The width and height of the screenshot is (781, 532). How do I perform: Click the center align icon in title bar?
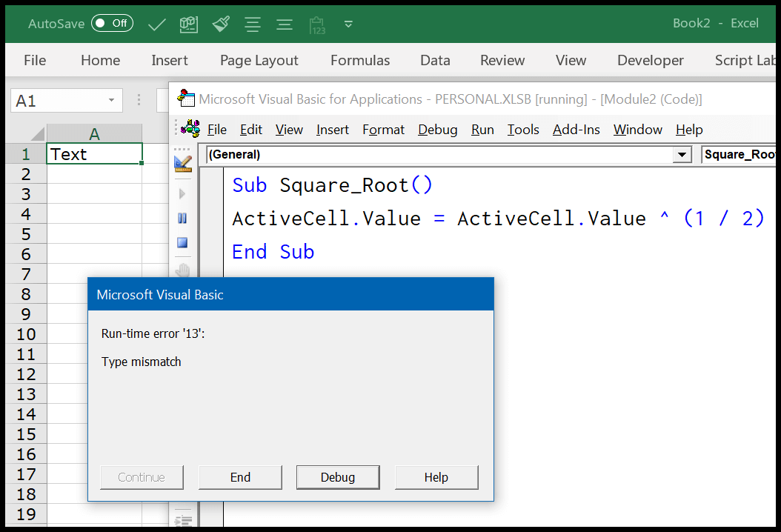click(x=253, y=24)
